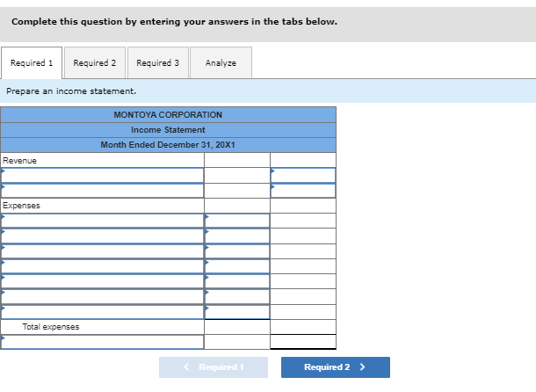Click the MONTOYA CORPORATION header
This screenshot has height=392, width=536.
click(x=168, y=115)
